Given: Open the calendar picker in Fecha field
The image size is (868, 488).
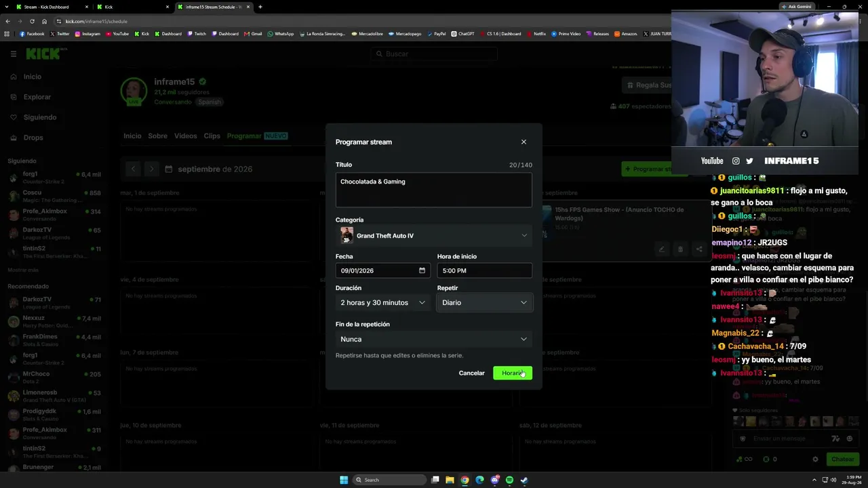Looking at the screenshot, I should 422,270.
